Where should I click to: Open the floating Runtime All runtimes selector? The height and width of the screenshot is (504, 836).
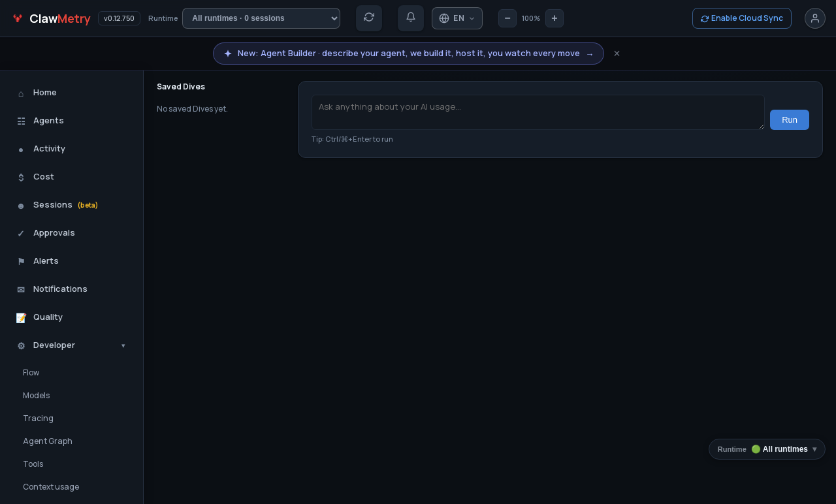(x=767, y=449)
